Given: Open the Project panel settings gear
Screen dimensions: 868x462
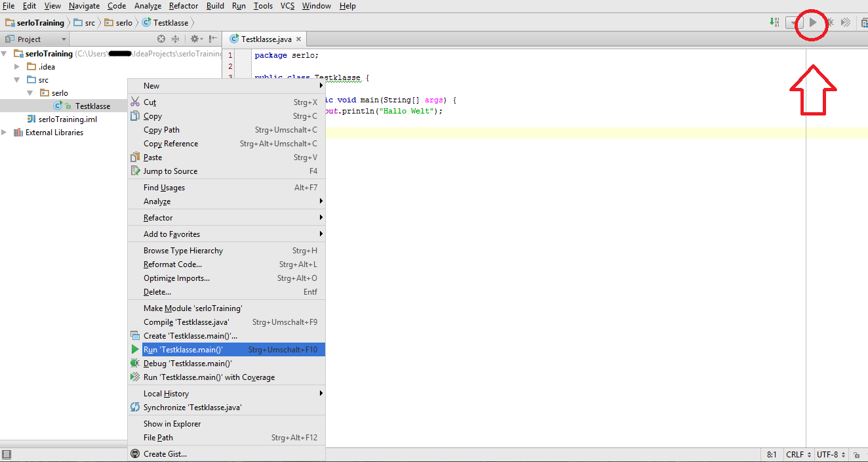Looking at the screenshot, I should tap(195, 39).
